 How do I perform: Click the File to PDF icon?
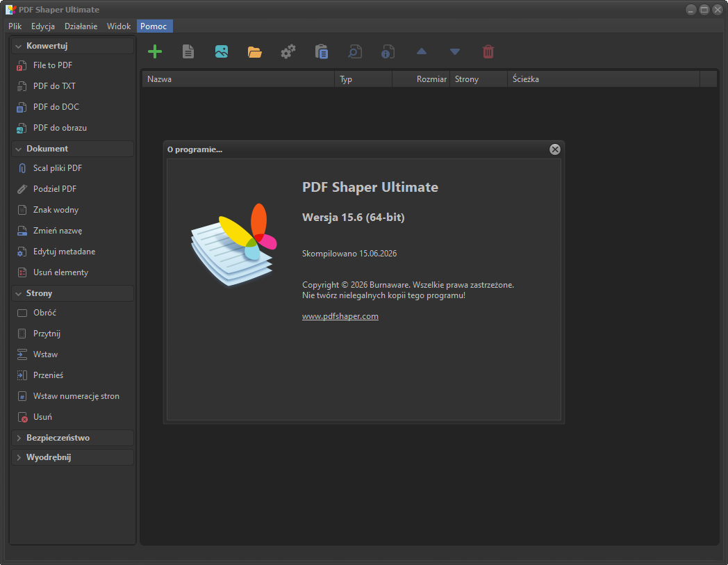click(x=22, y=65)
